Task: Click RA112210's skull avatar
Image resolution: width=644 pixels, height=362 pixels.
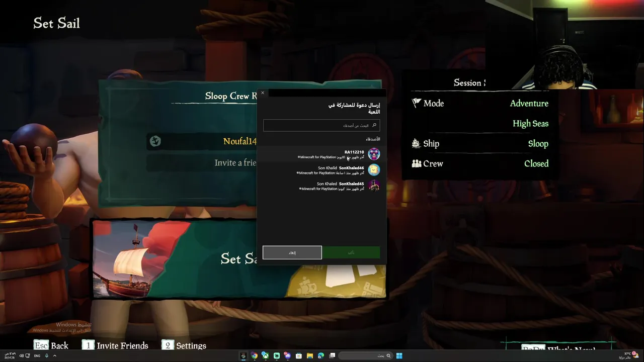Action: pos(374,154)
